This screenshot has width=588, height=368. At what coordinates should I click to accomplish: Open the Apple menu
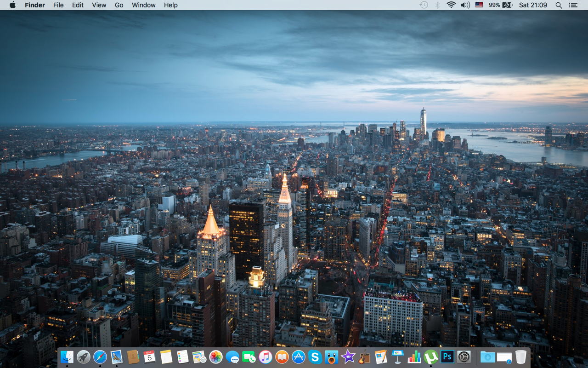click(12, 5)
